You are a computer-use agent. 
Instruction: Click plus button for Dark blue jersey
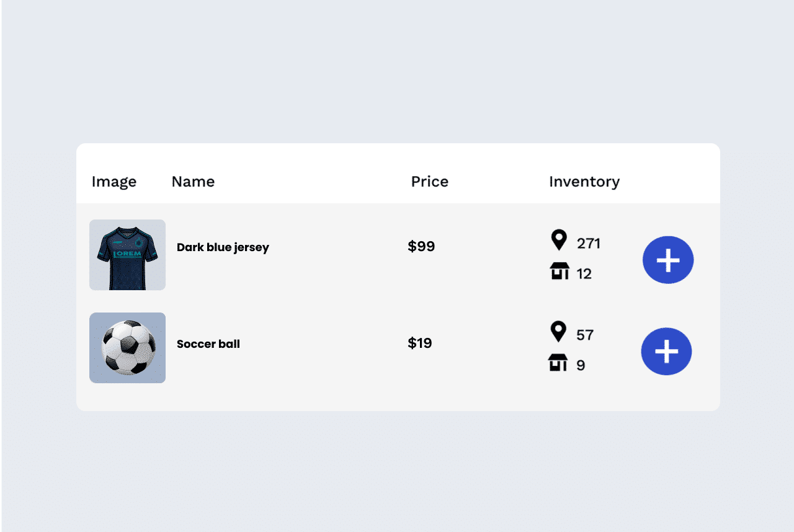point(668,260)
